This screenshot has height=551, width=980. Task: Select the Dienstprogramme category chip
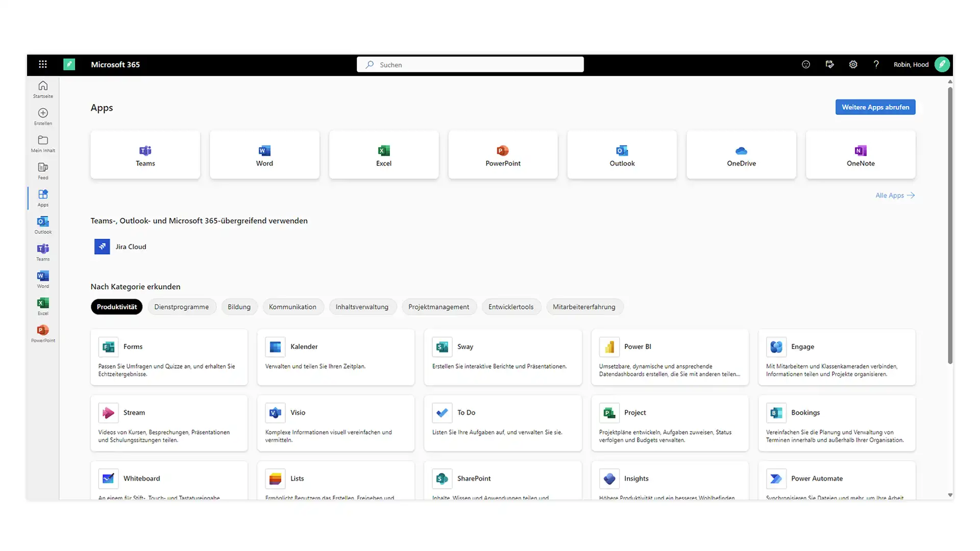182,307
